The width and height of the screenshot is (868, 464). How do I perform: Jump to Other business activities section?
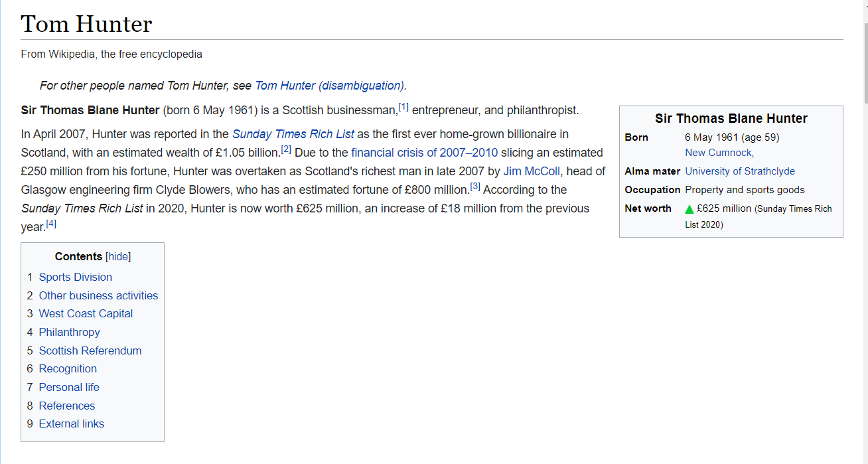pyautogui.click(x=98, y=295)
